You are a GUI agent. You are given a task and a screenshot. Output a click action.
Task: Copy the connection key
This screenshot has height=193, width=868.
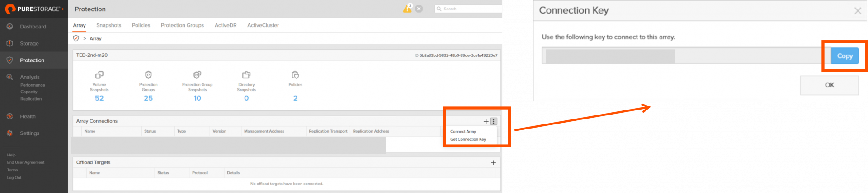point(844,56)
